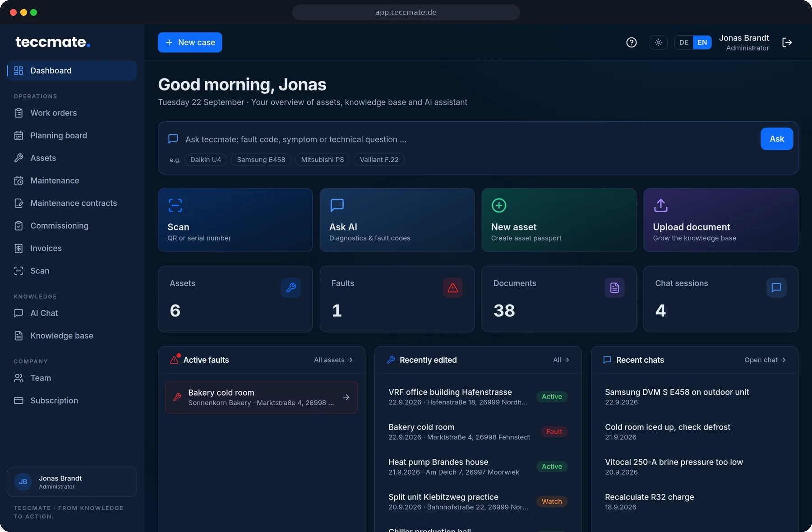Click the New case button

tap(190, 42)
